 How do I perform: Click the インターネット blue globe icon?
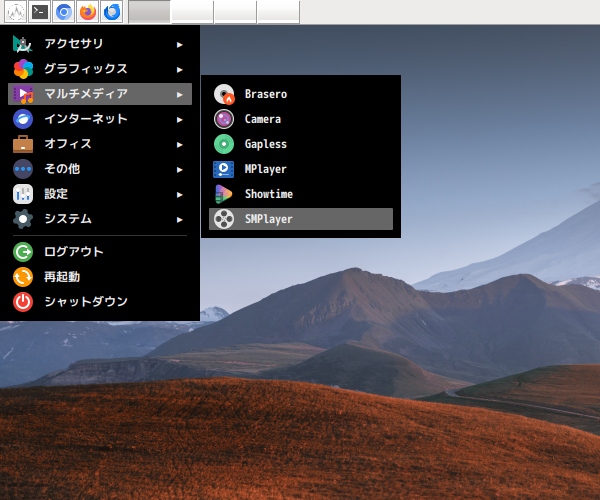click(x=23, y=119)
